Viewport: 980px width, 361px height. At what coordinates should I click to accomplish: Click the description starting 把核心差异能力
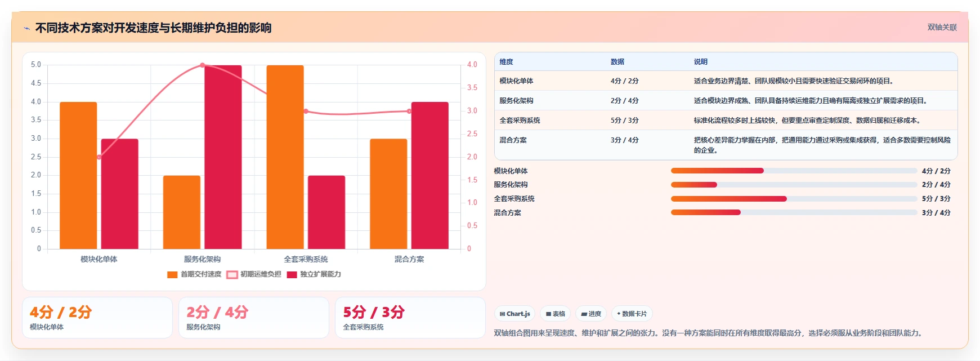(822, 145)
